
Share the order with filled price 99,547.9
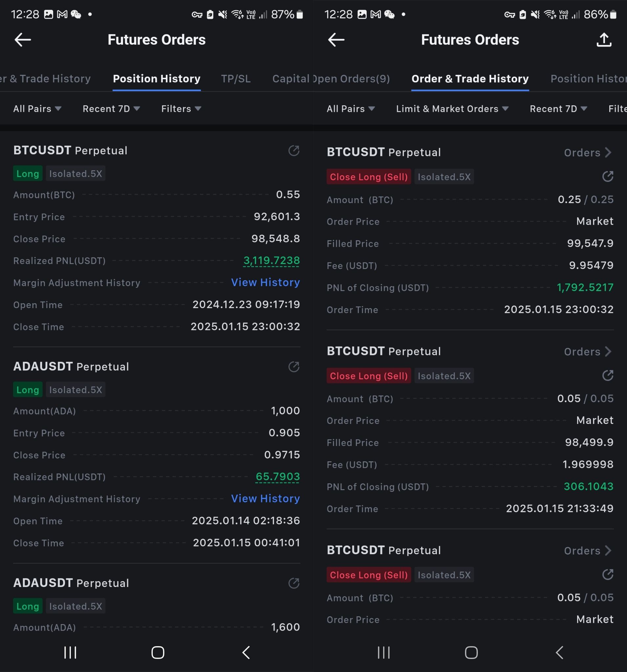[x=608, y=177]
